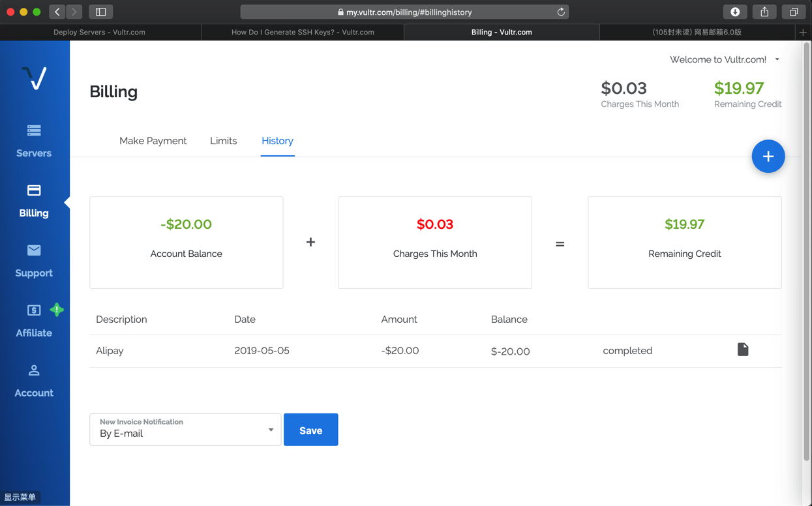Image resolution: width=812 pixels, height=506 pixels.
Task: Click the Billing page heading
Action: click(x=113, y=92)
